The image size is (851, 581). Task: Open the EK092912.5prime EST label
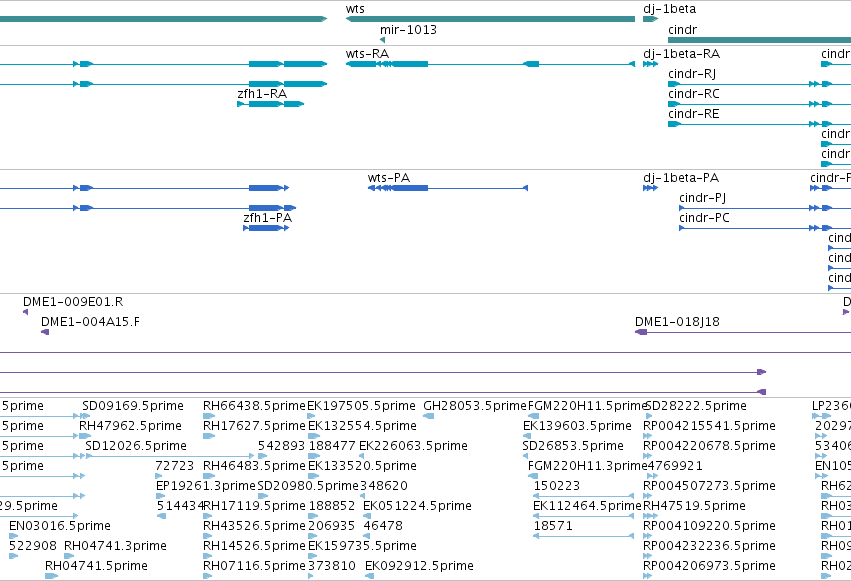tap(419, 566)
